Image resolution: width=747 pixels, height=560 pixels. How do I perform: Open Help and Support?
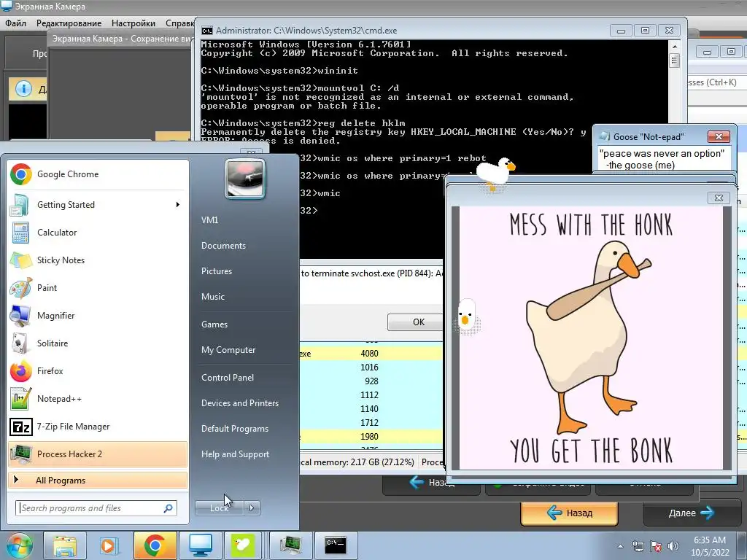pyautogui.click(x=236, y=454)
